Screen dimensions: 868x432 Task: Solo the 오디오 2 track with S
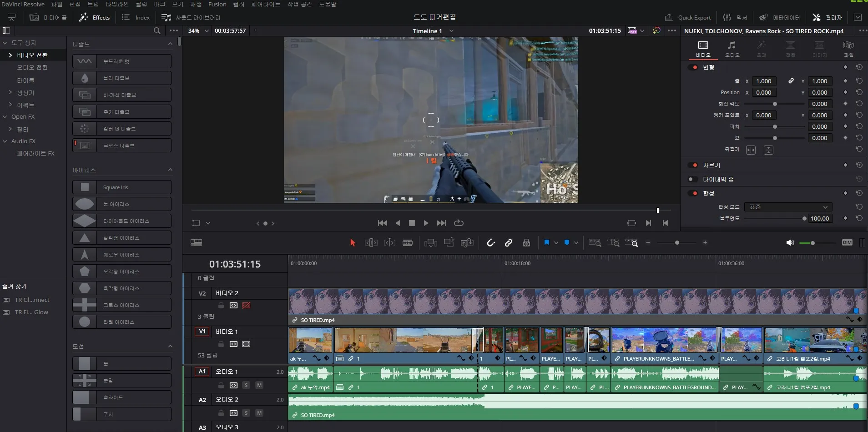[x=246, y=413]
